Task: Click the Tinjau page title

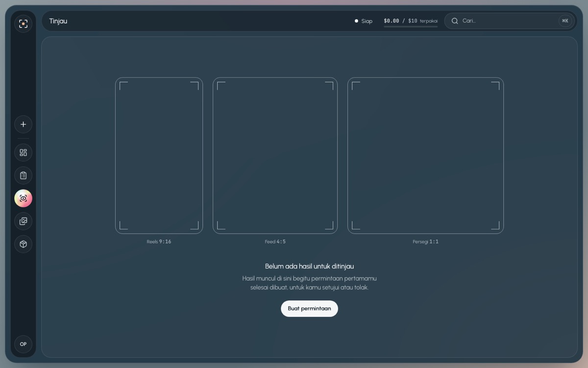Action: (x=58, y=21)
